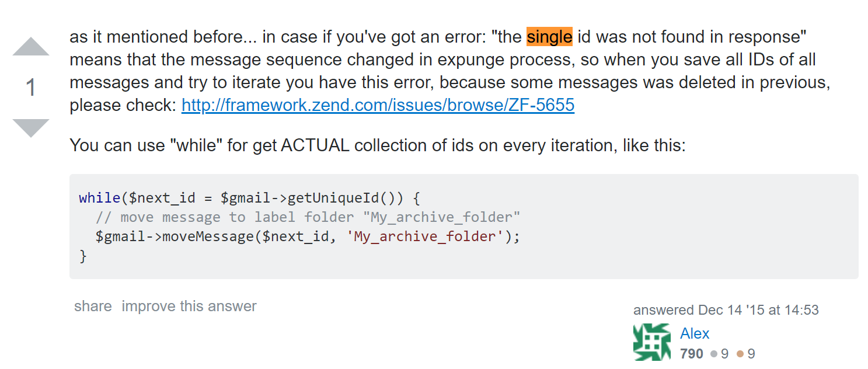This screenshot has width=868, height=369.
Task: Click the bronze badge count 9
Action: (750, 353)
